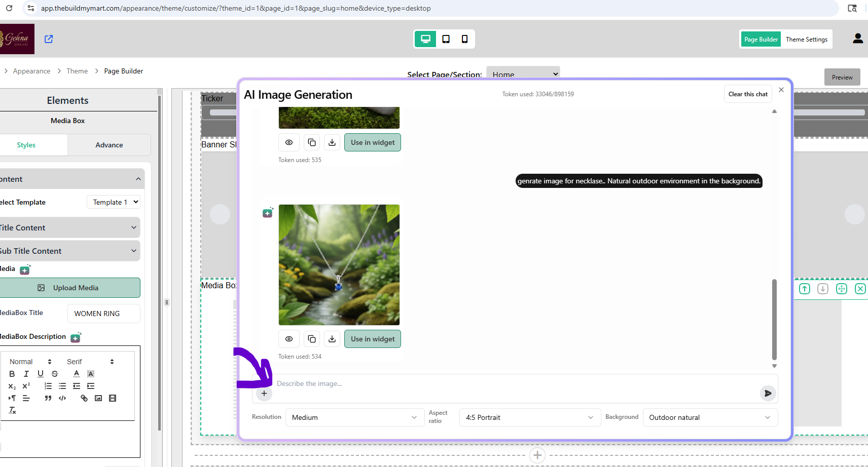Viewport: 868px width, 467px height.
Task: Clear this chat in AI dialog
Action: tap(748, 94)
